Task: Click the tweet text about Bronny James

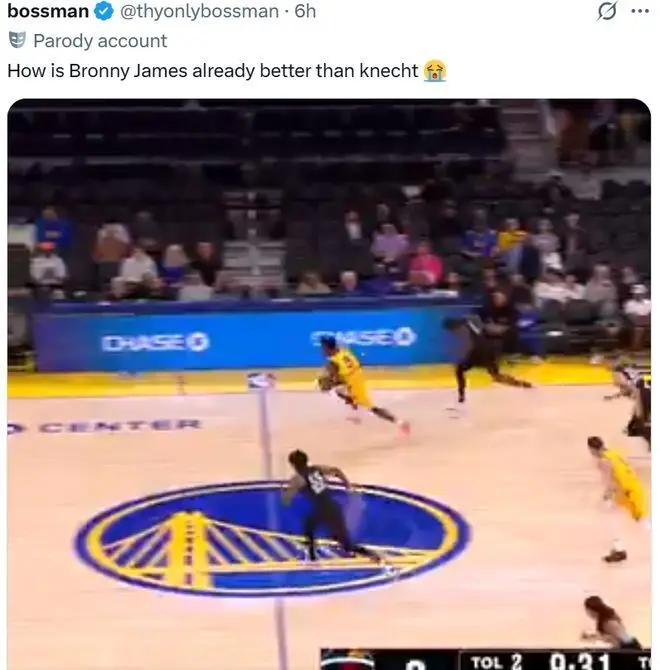Action: (213, 71)
